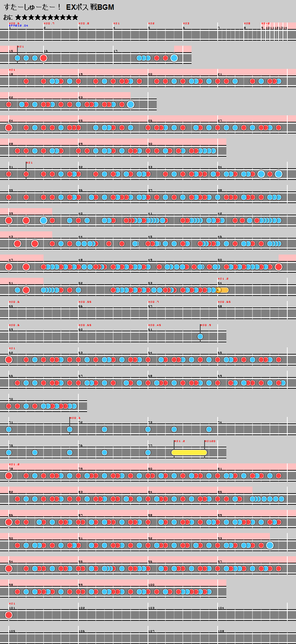Select the measure number 108 label

pyautogui.click(x=221, y=631)
